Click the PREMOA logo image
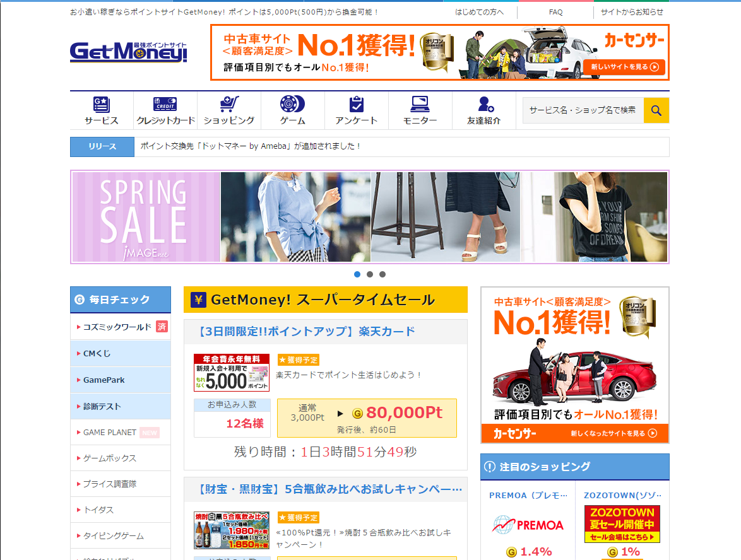This screenshot has width=741, height=560. (x=528, y=525)
